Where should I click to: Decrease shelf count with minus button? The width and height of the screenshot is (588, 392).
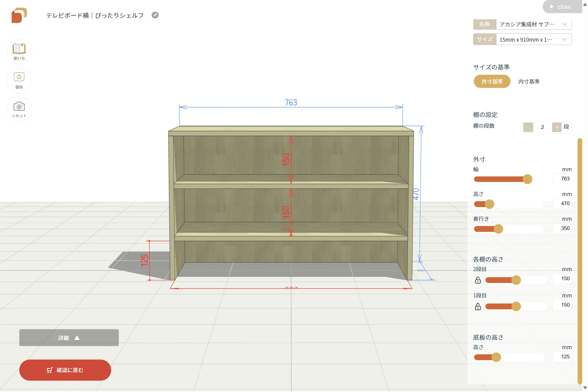pos(528,127)
